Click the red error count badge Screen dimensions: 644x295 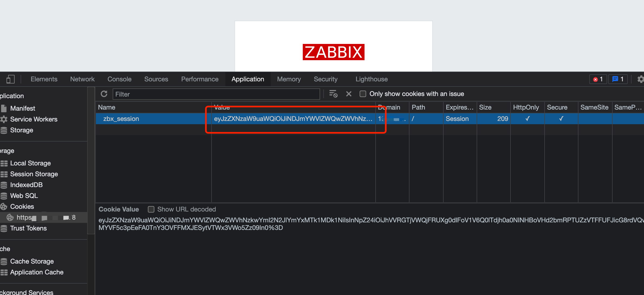pyautogui.click(x=598, y=79)
